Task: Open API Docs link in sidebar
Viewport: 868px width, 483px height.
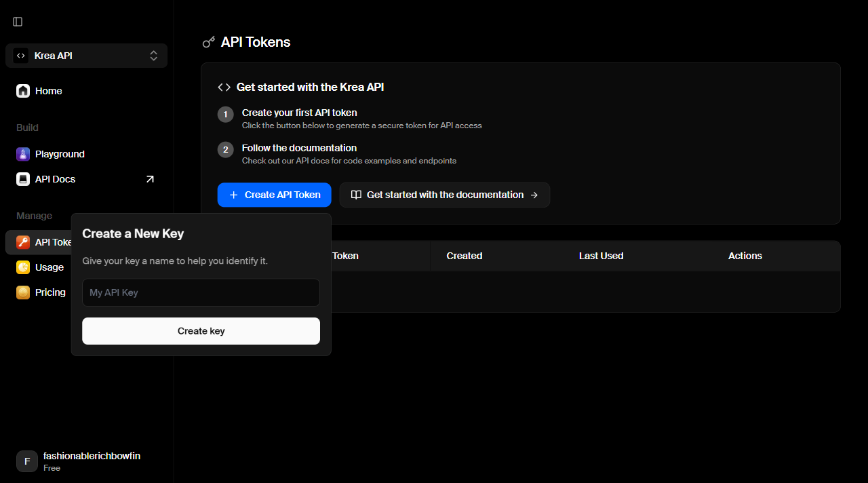Action: 86,179
